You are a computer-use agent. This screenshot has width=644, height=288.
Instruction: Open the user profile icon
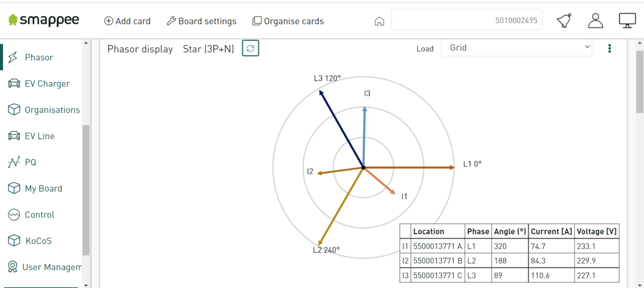point(596,21)
